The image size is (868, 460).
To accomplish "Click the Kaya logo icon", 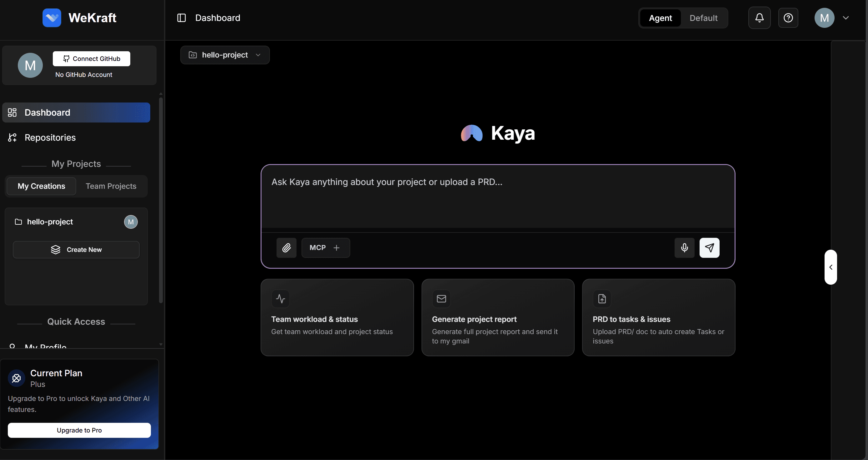I will click(472, 133).
